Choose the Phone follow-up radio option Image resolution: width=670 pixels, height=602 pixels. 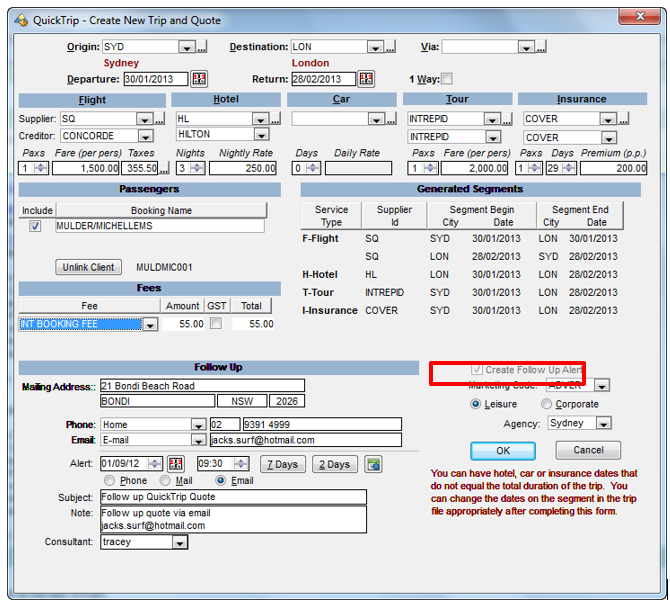pyautogui.click(x=111, y=481)
